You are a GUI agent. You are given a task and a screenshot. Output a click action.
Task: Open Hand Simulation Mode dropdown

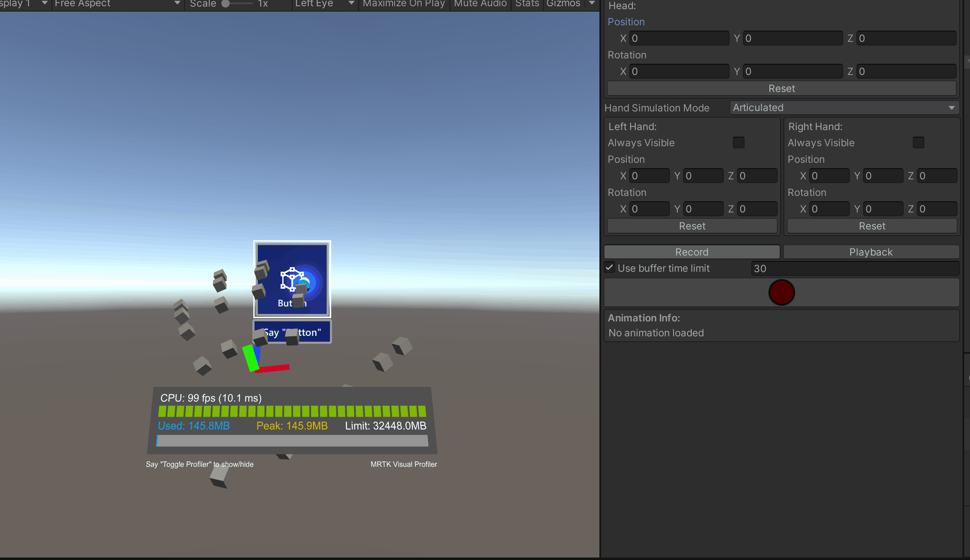pyautogui.click(x=844, y=108)
